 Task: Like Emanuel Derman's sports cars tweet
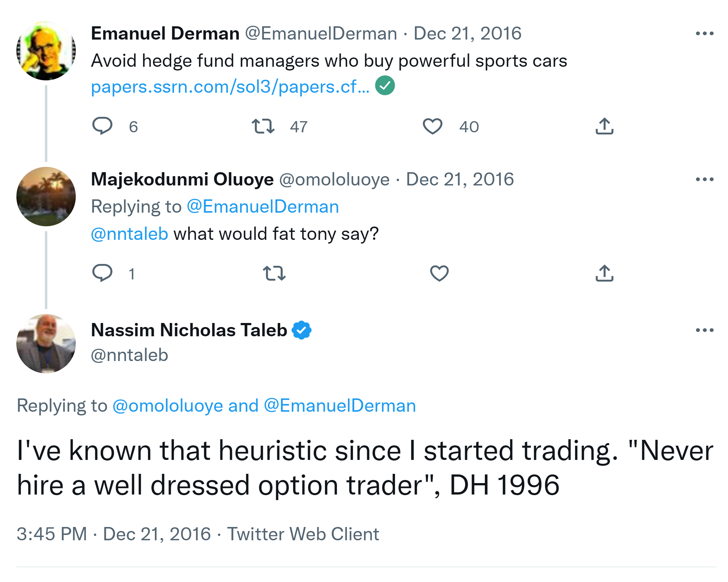(x=432, y=126)
